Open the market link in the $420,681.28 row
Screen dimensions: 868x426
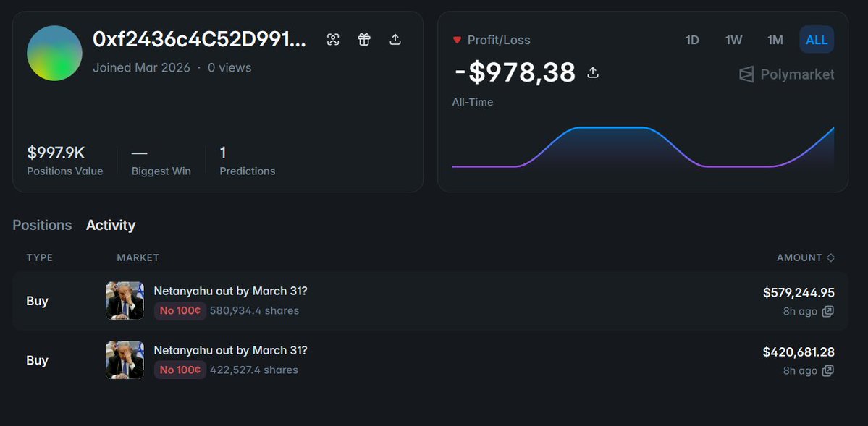[x=230, y=350]
